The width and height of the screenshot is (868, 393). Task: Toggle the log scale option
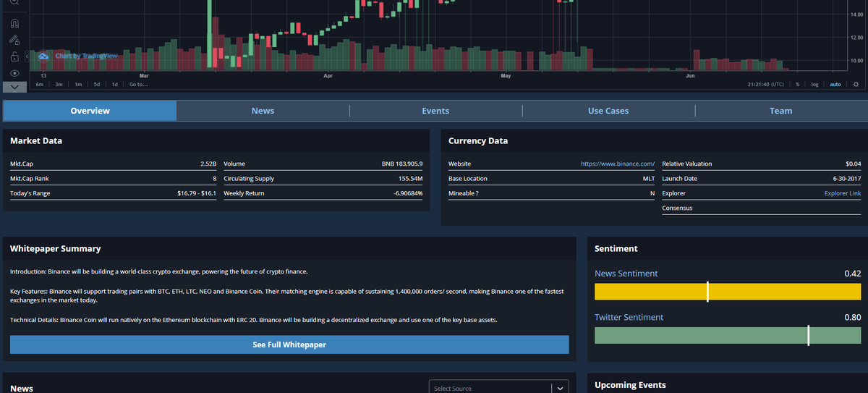pos(814,85)
